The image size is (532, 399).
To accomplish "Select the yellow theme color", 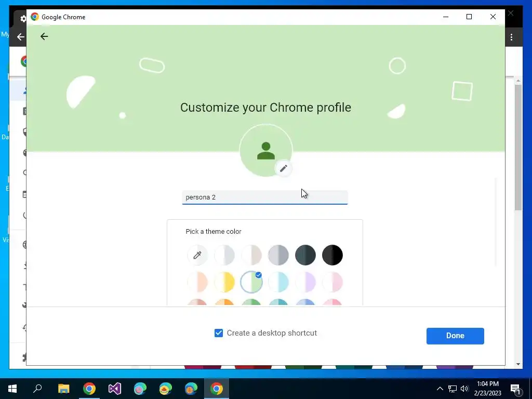I will point(224,282).
